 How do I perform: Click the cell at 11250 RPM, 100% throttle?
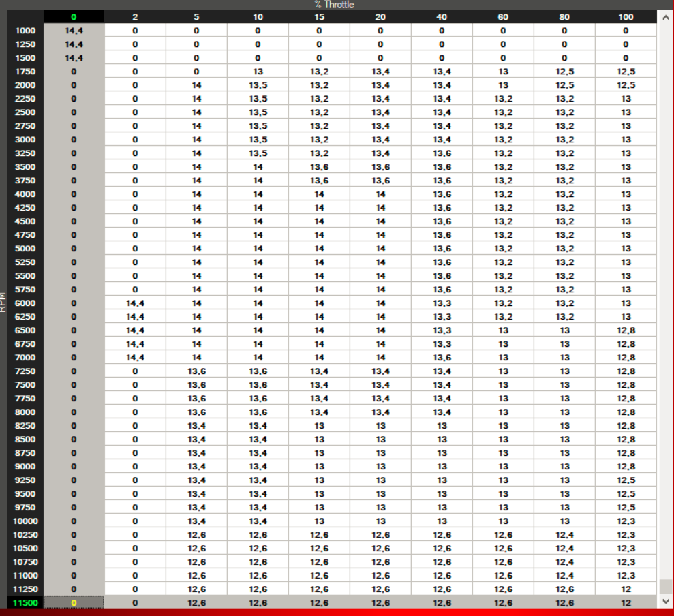(x=626, y=589)
